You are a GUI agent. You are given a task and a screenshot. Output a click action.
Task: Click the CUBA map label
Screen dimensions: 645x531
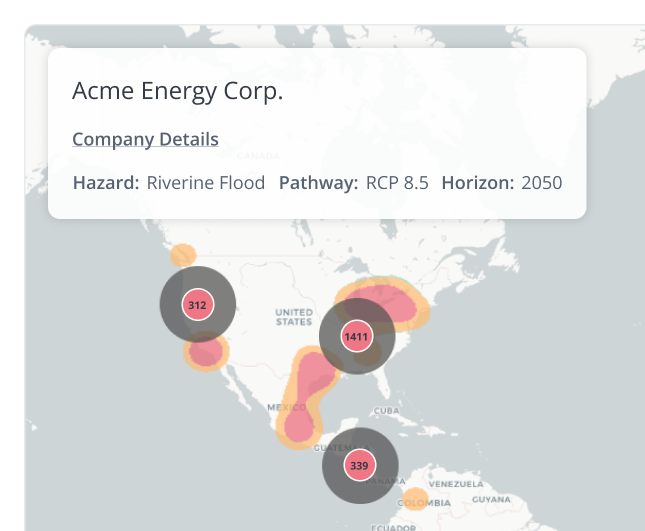386,410
